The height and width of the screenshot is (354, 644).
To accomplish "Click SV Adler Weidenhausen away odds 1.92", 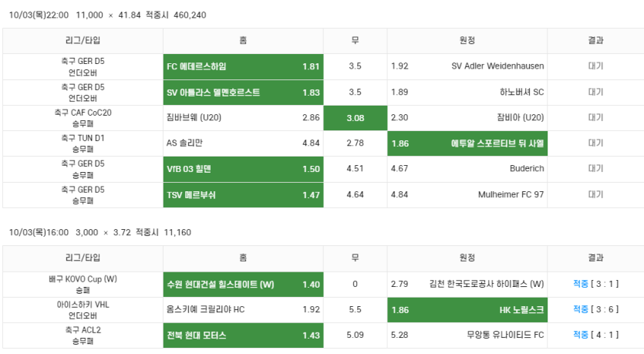I will (467, 66).
